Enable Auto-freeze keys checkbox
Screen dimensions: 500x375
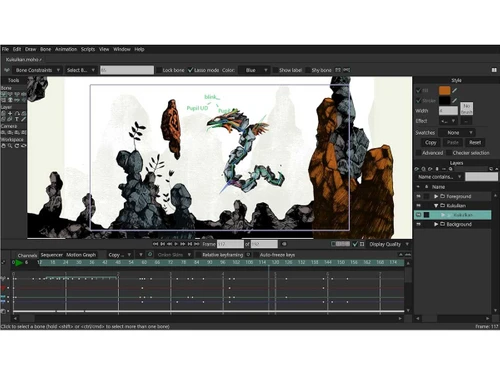pos(256,255)
